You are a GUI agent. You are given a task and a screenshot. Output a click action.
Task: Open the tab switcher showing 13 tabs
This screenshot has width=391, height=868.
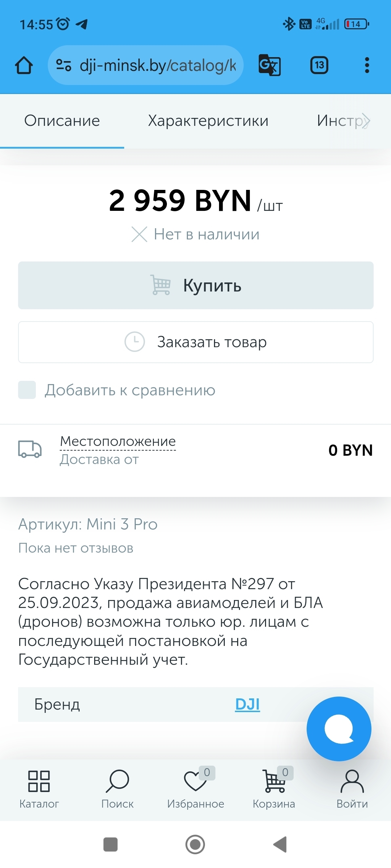(x=319, y=65)
